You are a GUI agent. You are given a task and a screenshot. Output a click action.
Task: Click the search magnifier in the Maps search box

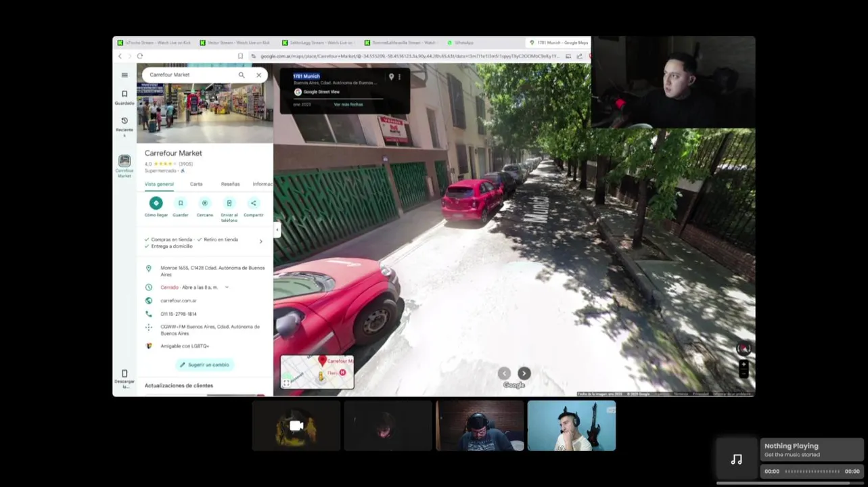pyautogui.click(x=242, y=75)
